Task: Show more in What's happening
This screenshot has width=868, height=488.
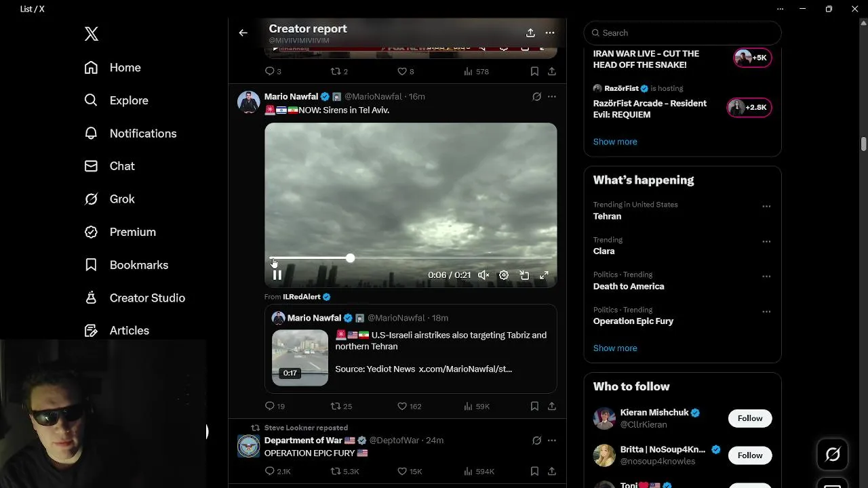Action: pyautogui.click(x=615, y=348)
